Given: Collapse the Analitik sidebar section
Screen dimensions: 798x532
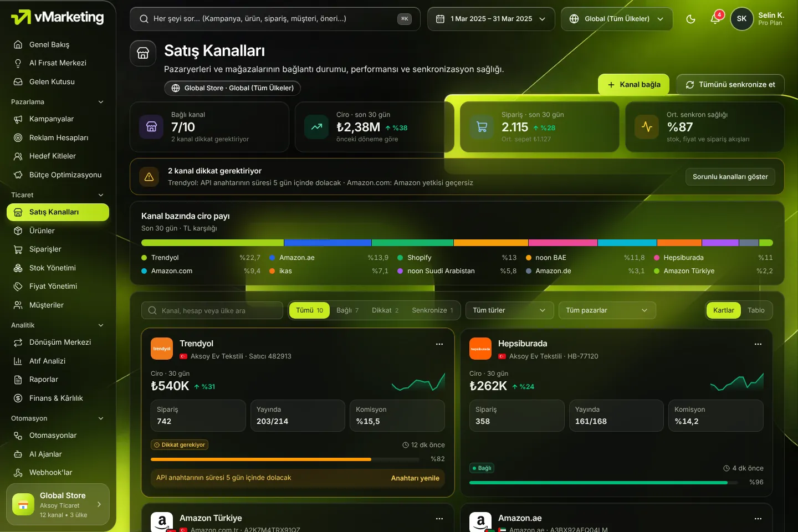Looking at the screenshot, I should [x=58, y=325].
